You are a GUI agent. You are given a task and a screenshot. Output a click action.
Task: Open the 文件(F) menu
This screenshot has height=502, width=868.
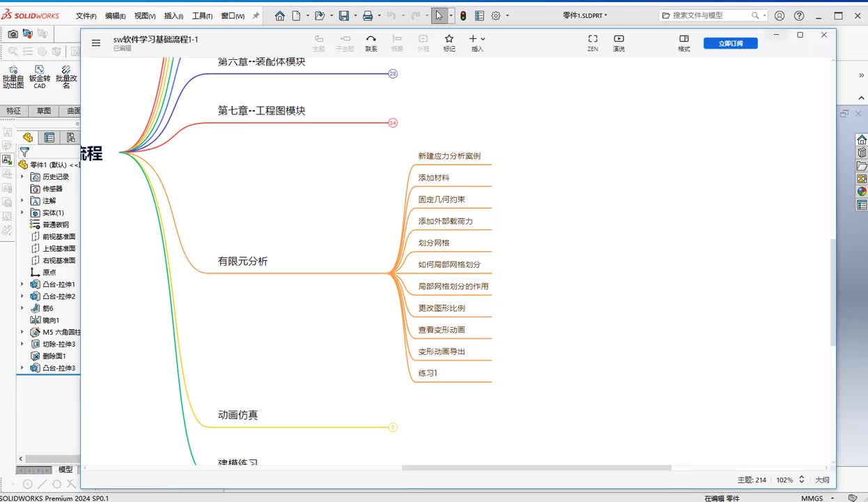(86, 15)
